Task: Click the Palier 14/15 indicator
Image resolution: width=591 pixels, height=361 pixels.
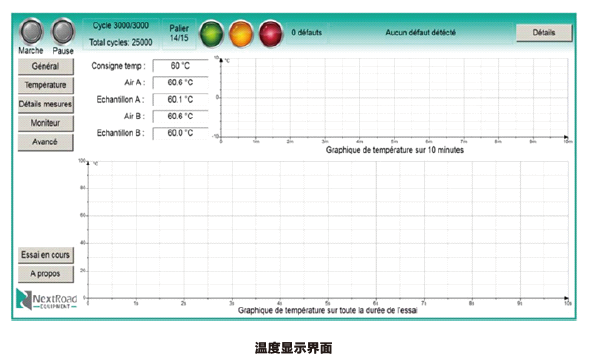Action: coord(179,33)
